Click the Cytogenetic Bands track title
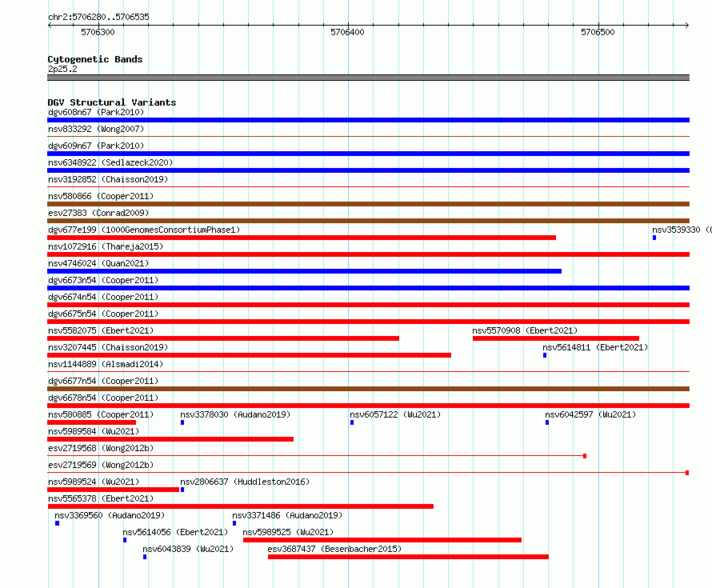Image resolution: width=712 pixels, height=588 pixels. [x=95, y=59]
